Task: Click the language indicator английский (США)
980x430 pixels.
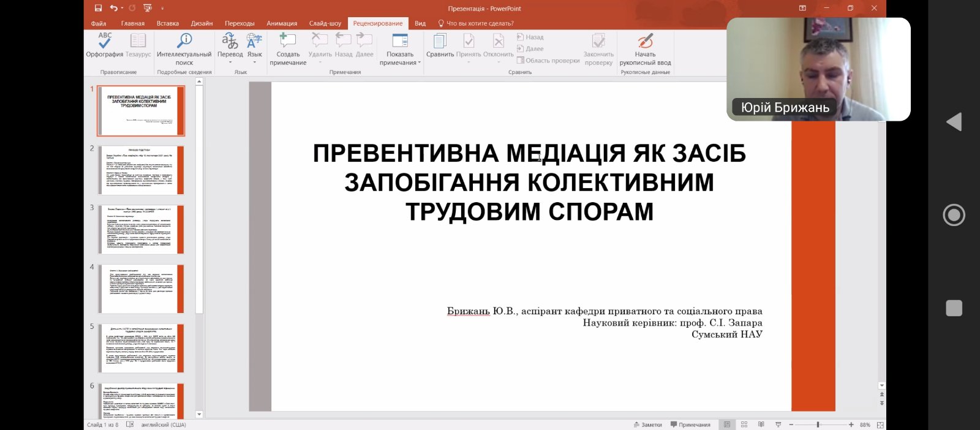Action: click(x=164, y=424)
